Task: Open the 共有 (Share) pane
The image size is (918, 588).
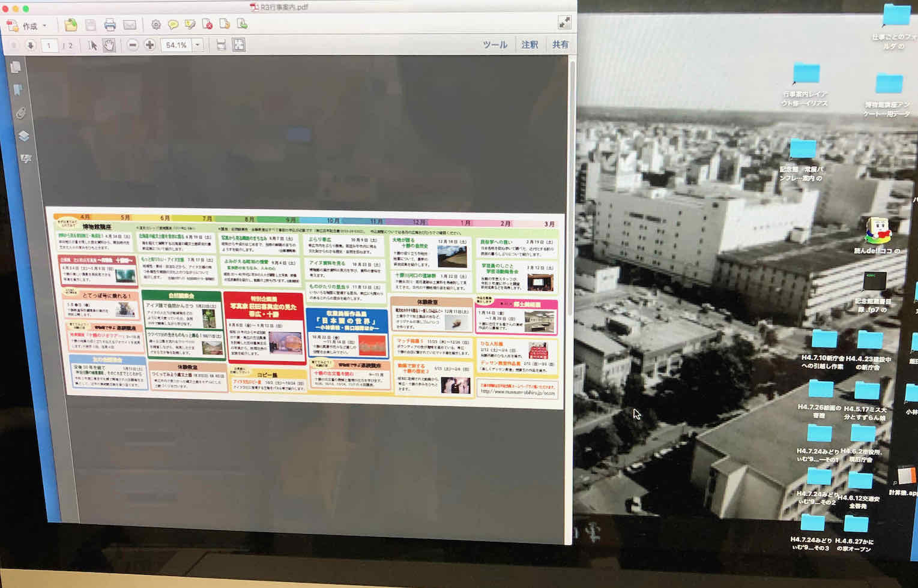Action: 560,44
